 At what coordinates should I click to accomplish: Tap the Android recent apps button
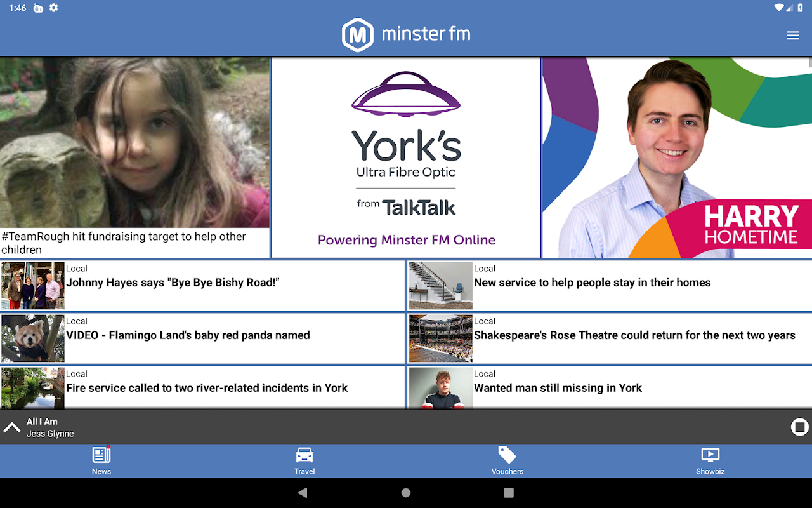[x=508, y=493]
